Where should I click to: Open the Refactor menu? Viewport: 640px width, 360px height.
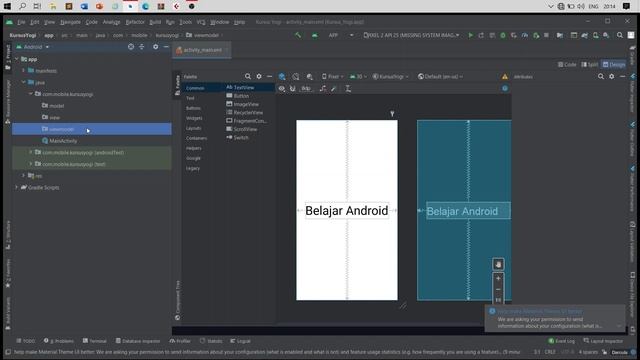click(x=135, y=22)
